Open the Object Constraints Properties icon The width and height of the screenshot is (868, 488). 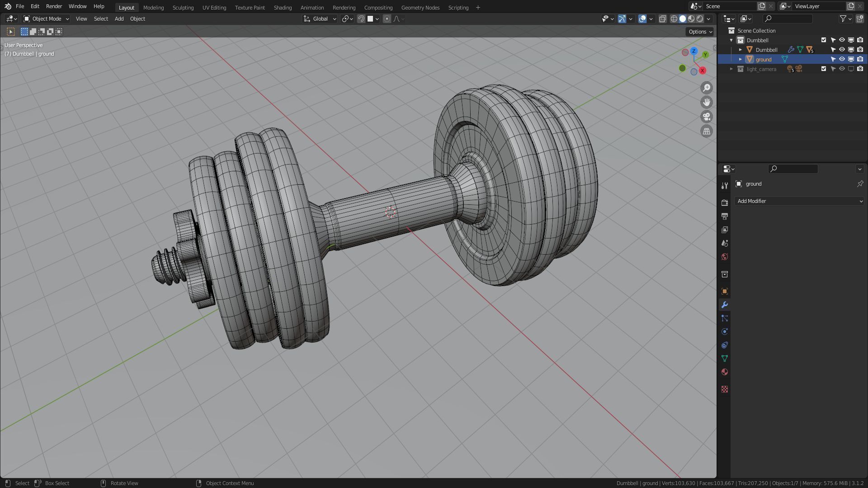[x=725, y=345]
